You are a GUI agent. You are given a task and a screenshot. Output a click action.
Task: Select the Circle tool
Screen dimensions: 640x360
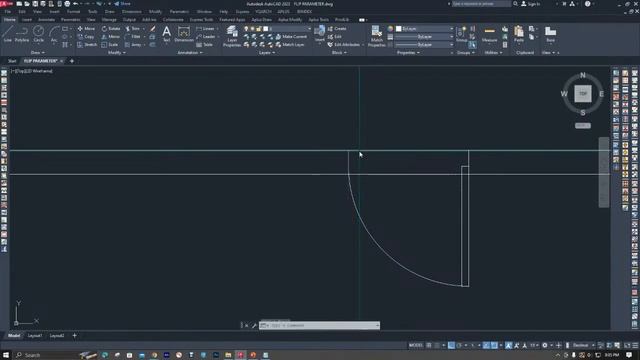[38, 34]
